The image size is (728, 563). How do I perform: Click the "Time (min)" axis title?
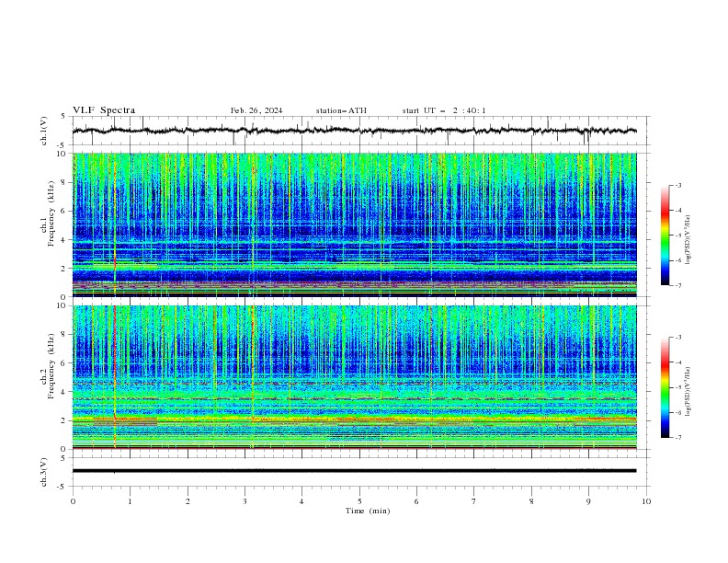coord(368,511)
